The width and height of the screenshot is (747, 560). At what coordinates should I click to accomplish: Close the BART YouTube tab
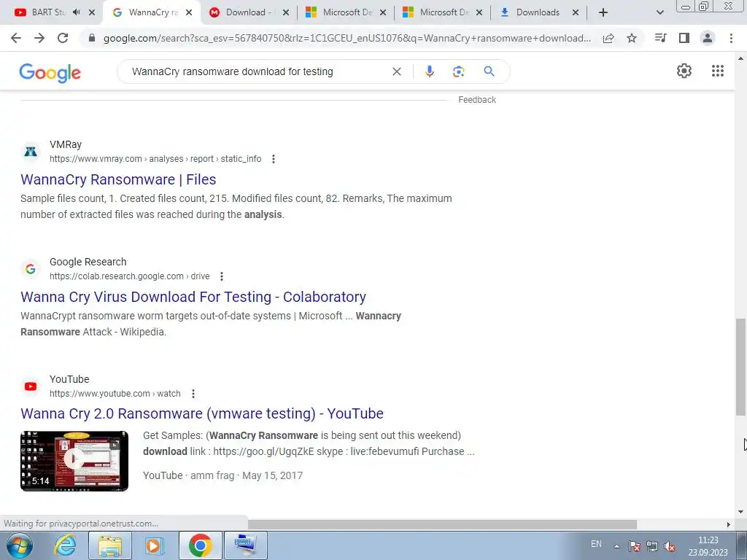click(92, 12)
